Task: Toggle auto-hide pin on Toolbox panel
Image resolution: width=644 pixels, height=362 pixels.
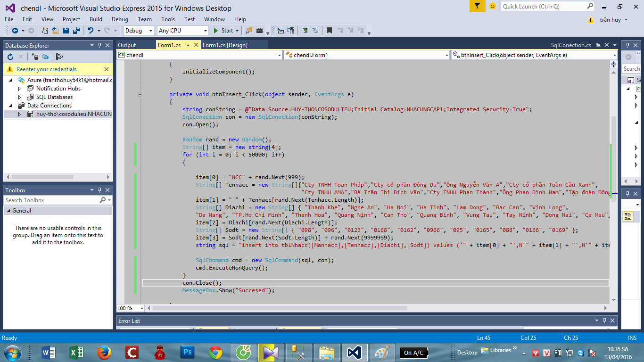Action: [x=99, y=190]
